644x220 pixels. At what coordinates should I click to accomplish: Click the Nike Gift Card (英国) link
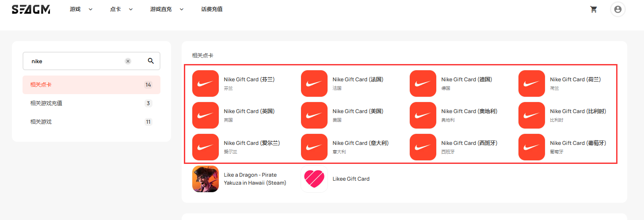[249, 111]
